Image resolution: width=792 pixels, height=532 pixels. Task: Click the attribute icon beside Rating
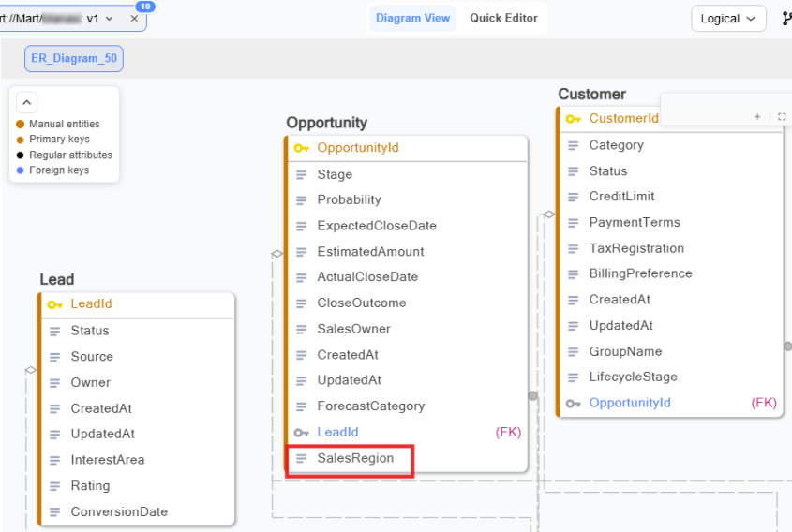click(x=54, y=486)
